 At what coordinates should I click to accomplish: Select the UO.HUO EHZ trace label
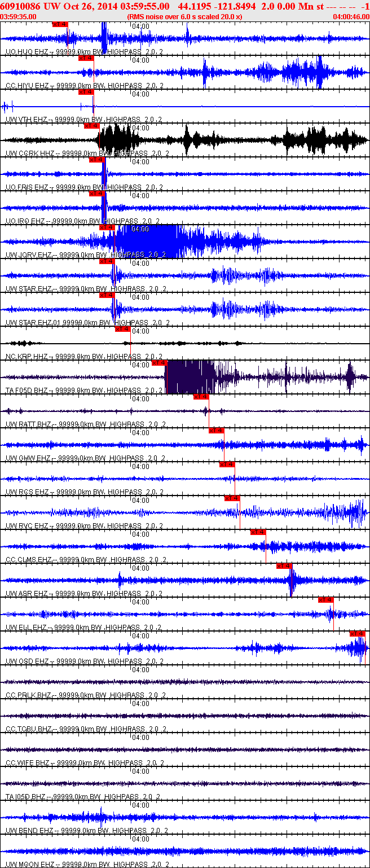click(x=84, y=52)
